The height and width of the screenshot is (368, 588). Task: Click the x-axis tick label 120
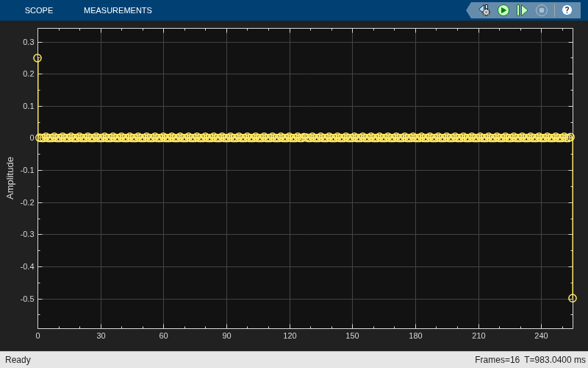[x=290, y=336]
